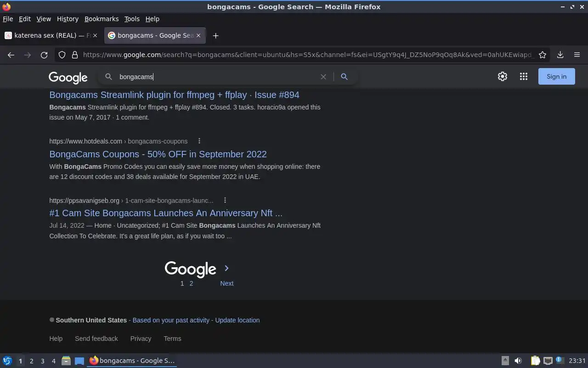Click the show desktop taskbar icon
This screenshot has width=588, height=368.
(79, 361)
